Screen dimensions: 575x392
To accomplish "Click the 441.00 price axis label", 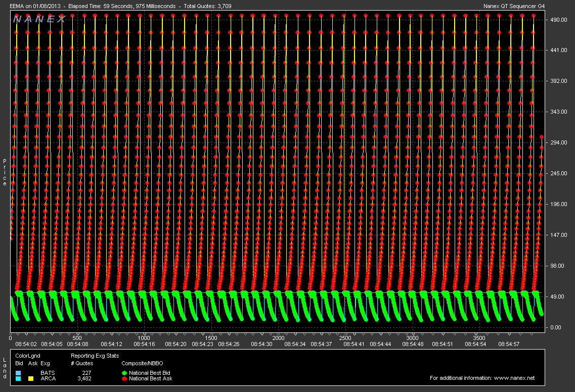I will [558, 50].
